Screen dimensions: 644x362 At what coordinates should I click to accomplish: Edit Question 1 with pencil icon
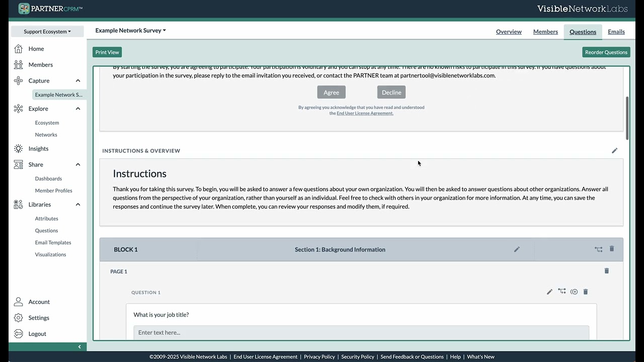pyautogui.click(x=549, y=292)
